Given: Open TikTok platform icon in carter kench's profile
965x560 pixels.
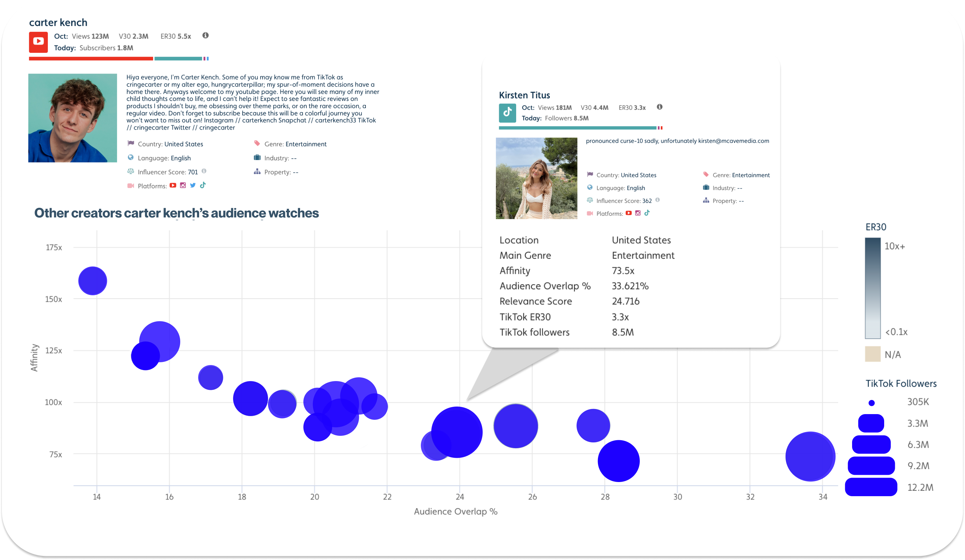Looking at the screenshot, I should (x=203, y=185).
